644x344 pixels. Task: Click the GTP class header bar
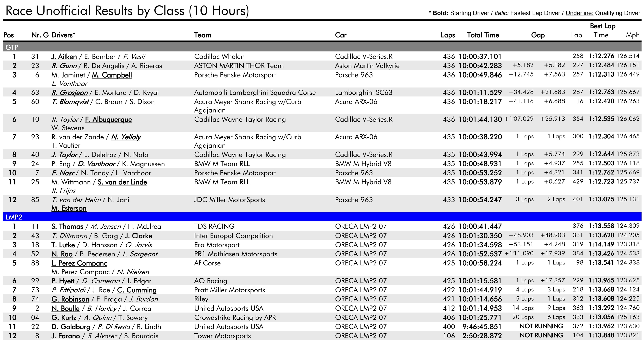point(321,47)
